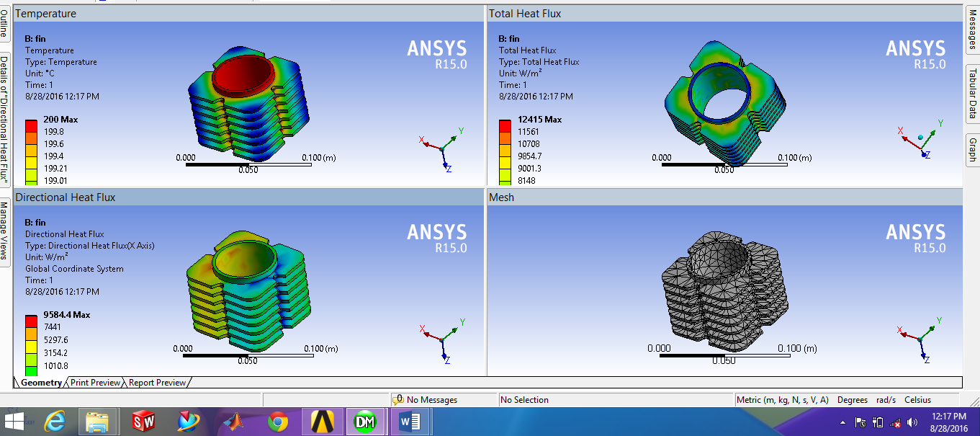Open Microsoft Word from taskbar

coord(409,422)
